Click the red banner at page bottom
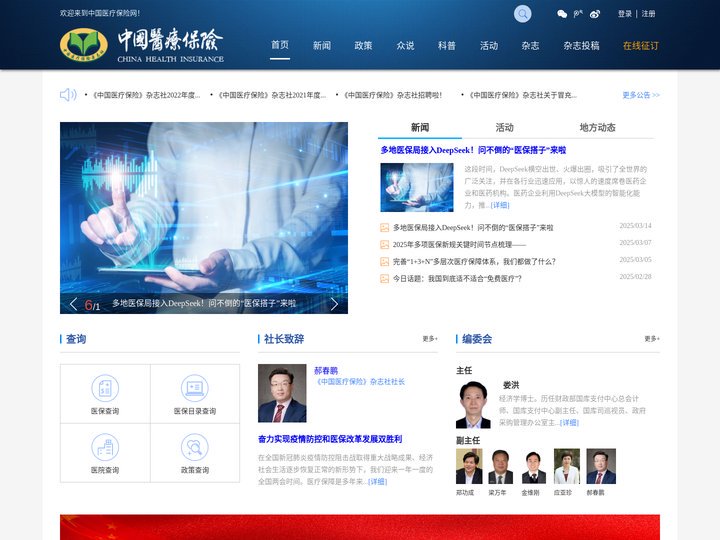The width and height of the screenshot is (720, 540). point(360,527)
